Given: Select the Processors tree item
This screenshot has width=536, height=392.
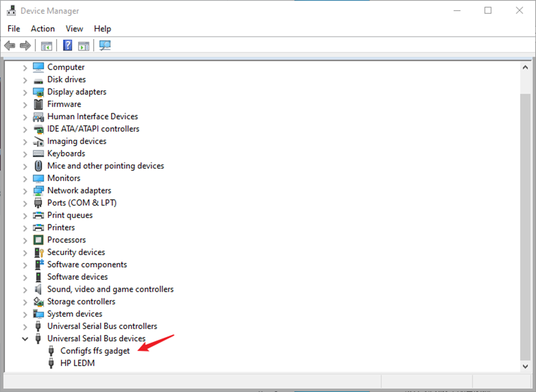Looking at the screenshot, I should (x=66, y=240).
